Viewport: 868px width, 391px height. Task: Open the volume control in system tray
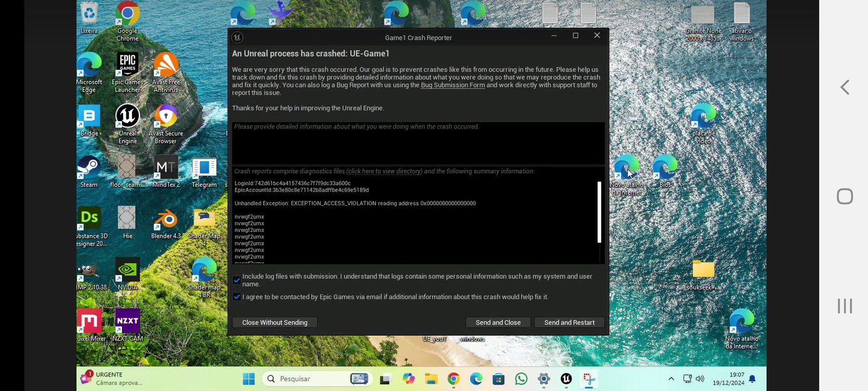(x=700, y=379)
